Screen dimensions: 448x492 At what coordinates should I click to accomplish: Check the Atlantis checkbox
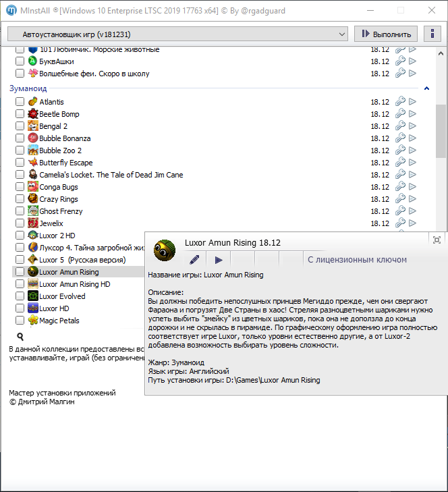tap(20, 102)
